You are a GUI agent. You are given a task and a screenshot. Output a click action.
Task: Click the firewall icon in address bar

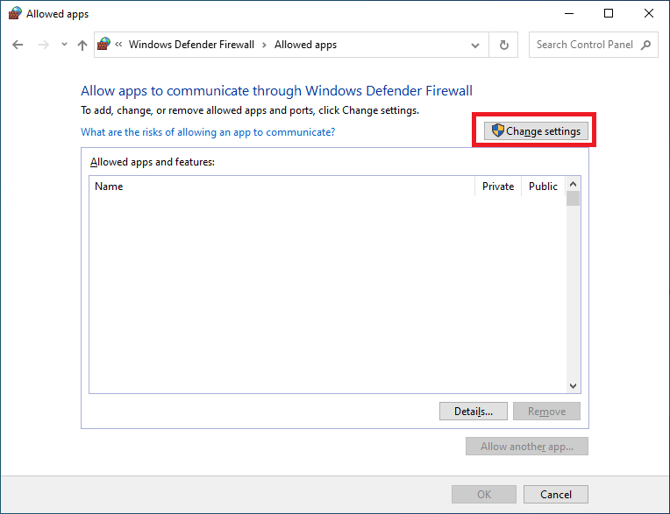pyautogui.click(x=103, y=44)
